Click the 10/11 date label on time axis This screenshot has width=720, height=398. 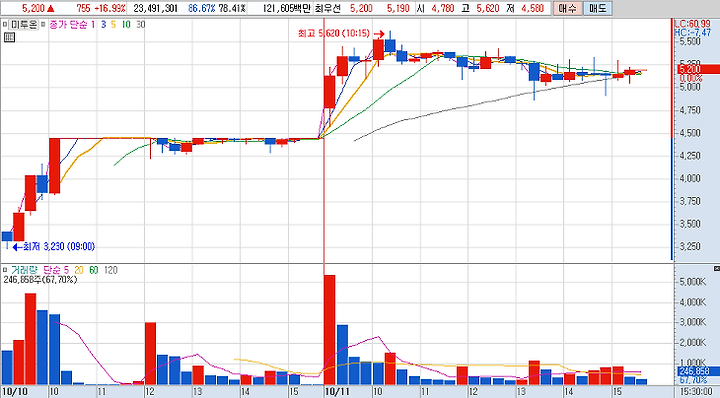point(337,392)
